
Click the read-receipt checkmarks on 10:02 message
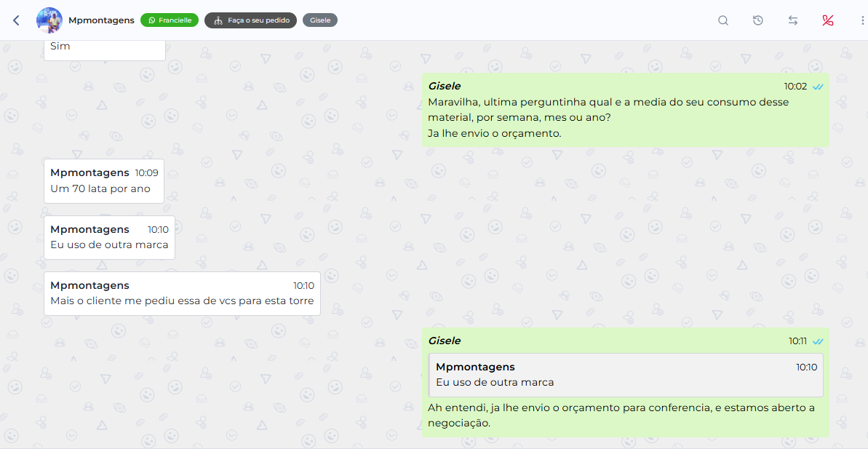(818, 87)
